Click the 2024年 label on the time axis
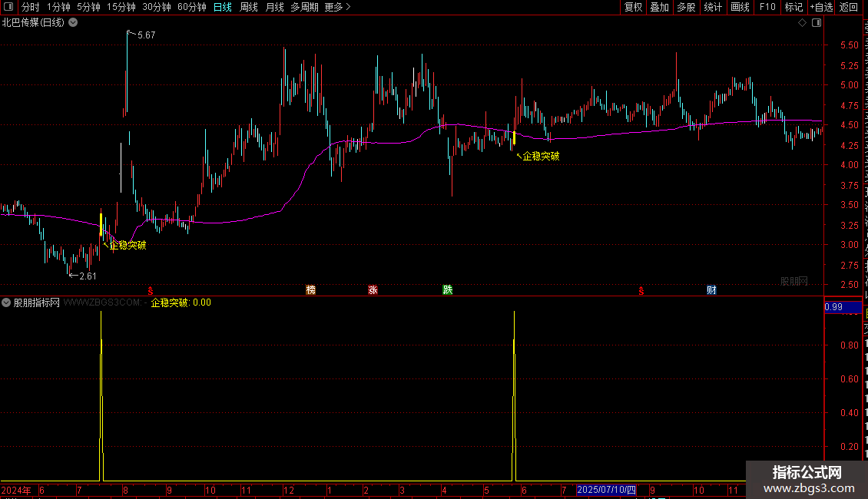Screen dimensions: 868x499 [x=16, y=490]
